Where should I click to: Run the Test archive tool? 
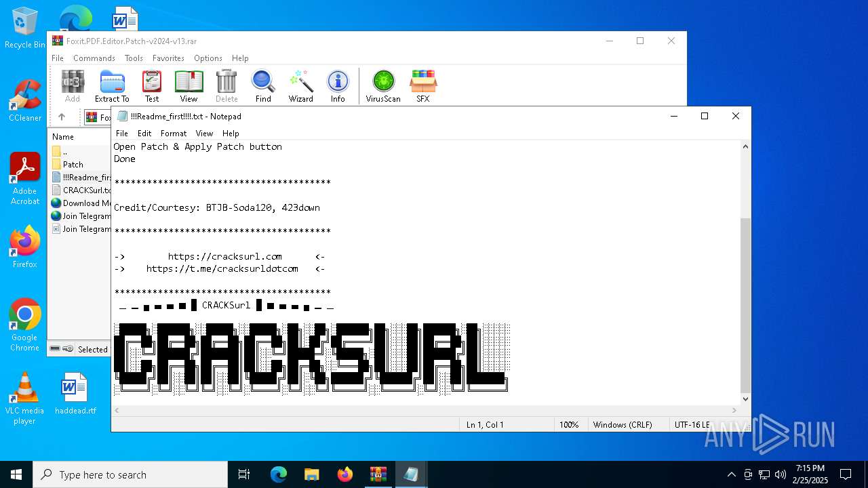tap(152, 86)
